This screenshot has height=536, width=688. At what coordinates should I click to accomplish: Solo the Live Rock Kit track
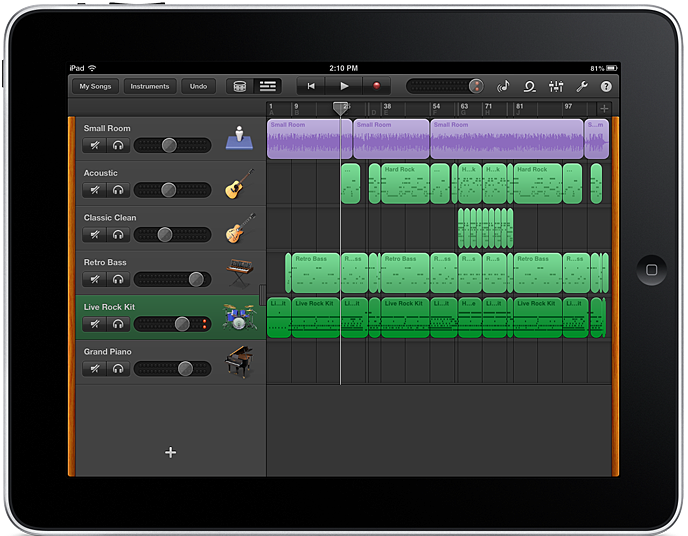coord(118,324)
